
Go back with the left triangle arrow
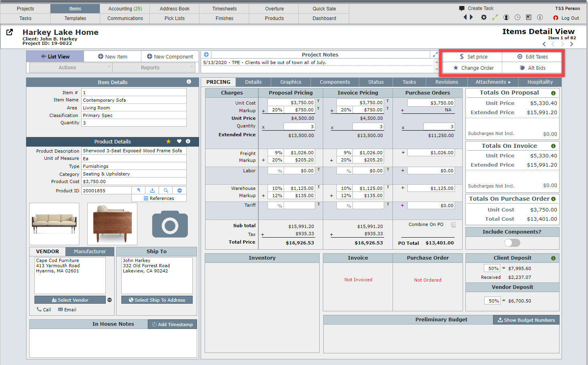(465, 17)
